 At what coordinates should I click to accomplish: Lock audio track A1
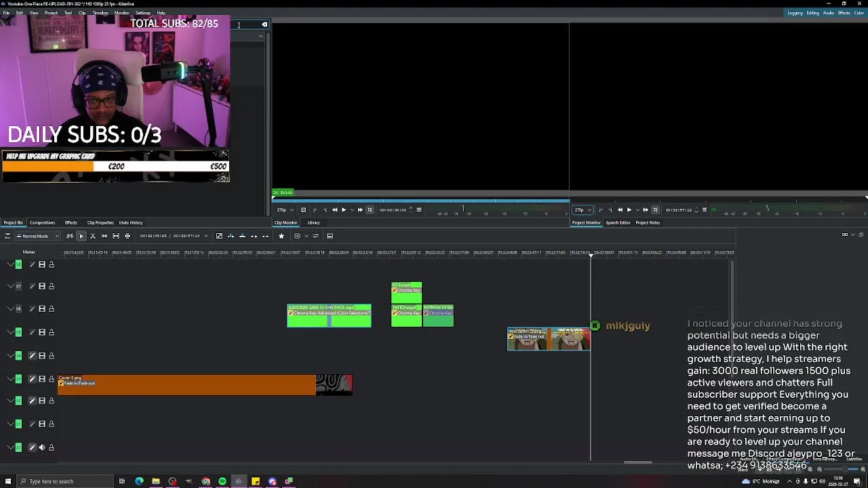pos(51,447)
